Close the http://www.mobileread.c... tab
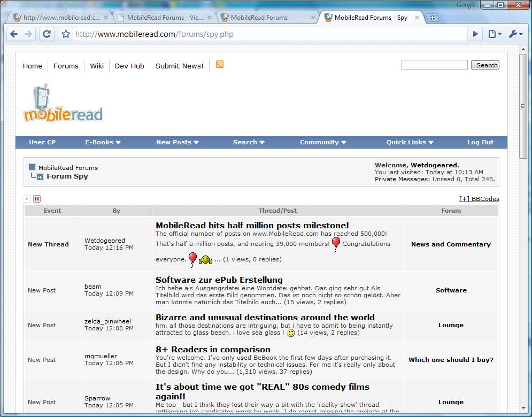The width and height of the screenshot is (532, 417). coord(106,18)
